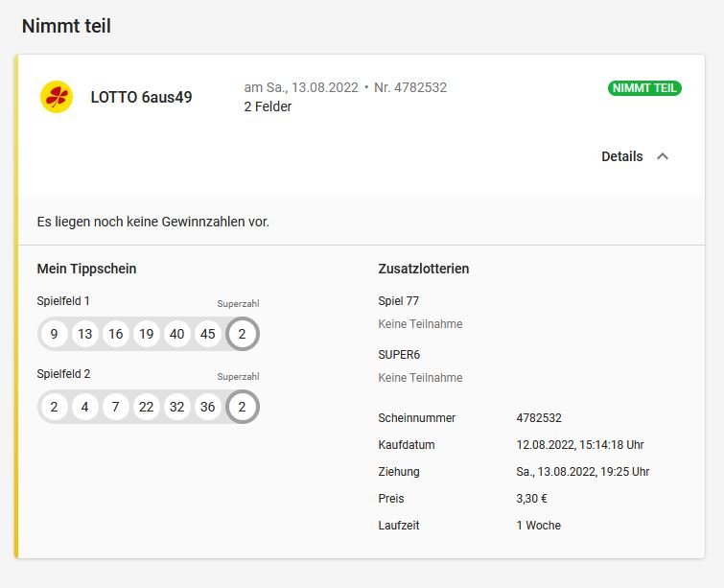Click the '2 Felder' text
The image size is (724, 588).
coord(268,106)
